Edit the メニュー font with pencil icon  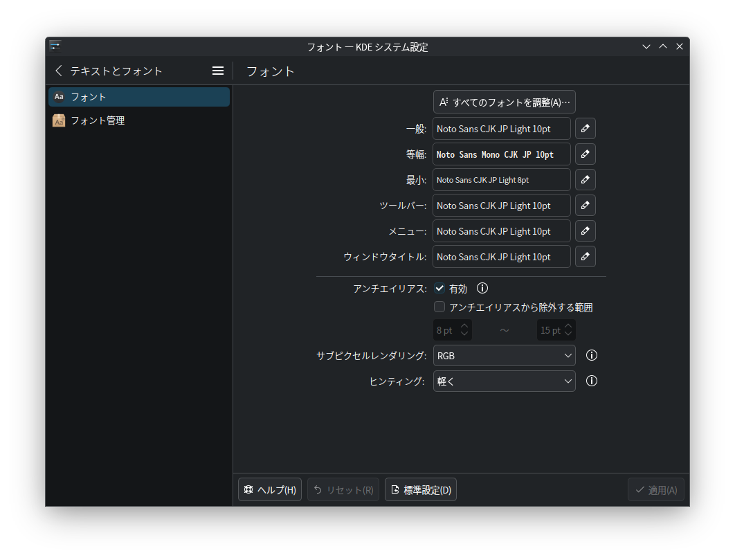click(586, 231)
